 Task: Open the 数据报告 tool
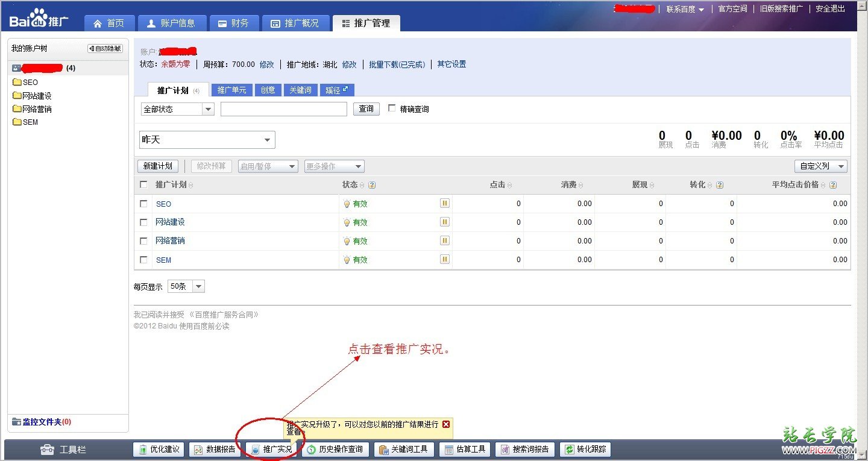215,449
